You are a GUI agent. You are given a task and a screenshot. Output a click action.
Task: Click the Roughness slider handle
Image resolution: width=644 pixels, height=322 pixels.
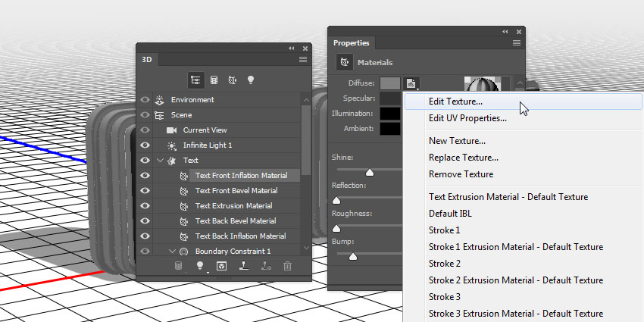pyautogui.click(x=336, y=228)
